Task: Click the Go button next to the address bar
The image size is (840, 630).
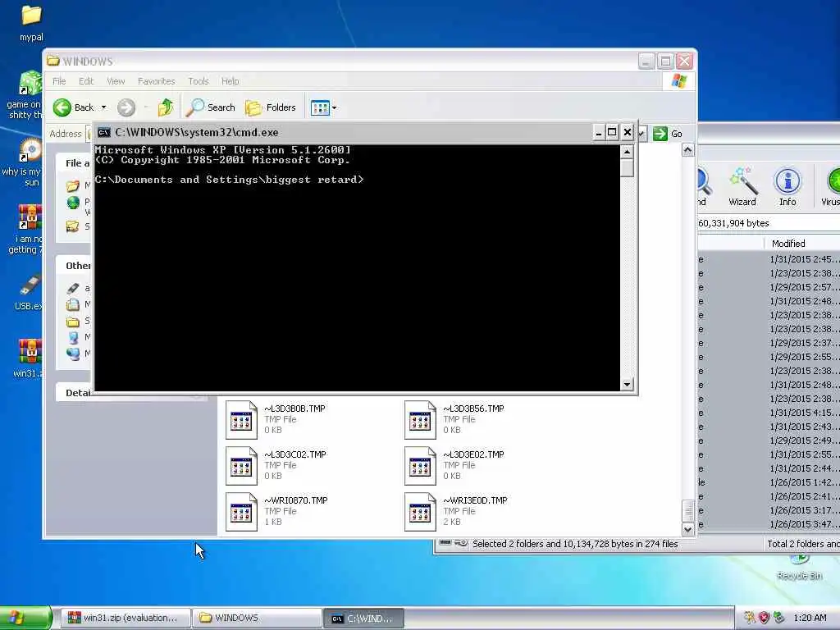Action: pos(668,134)
